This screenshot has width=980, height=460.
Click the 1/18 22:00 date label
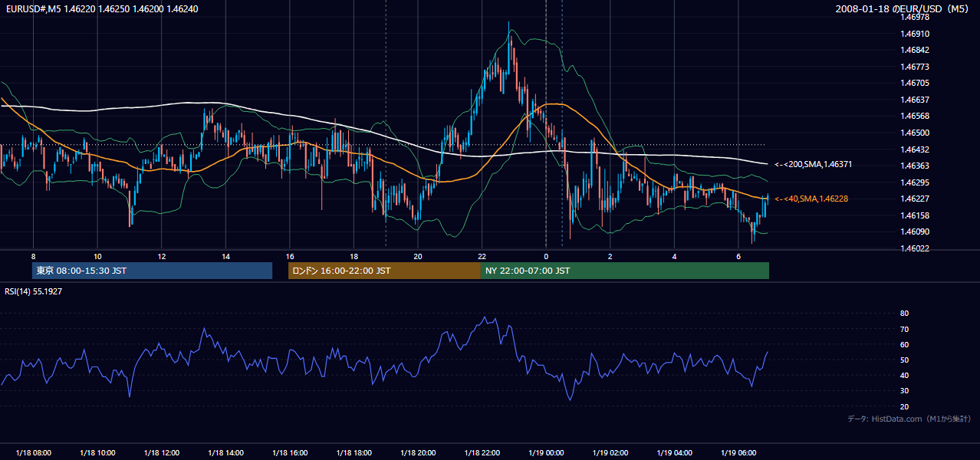(482, 452)
